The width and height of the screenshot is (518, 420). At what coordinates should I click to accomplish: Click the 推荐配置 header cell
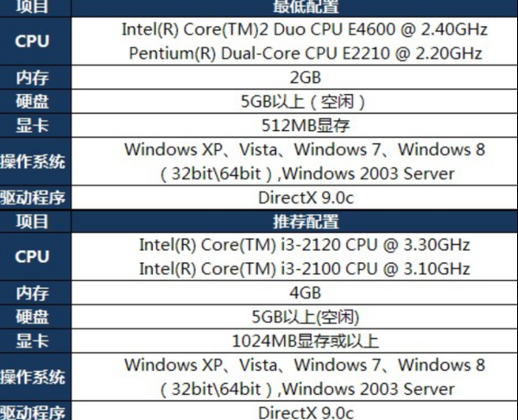(305, 221)
